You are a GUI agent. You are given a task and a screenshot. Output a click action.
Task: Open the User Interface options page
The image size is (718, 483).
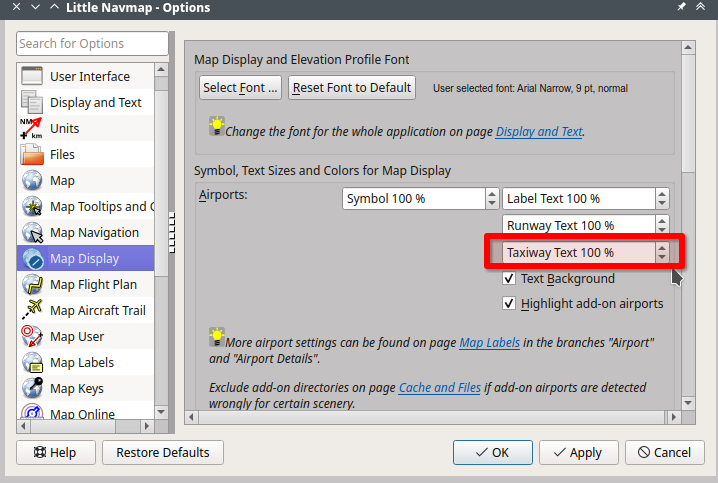(87, 76)
